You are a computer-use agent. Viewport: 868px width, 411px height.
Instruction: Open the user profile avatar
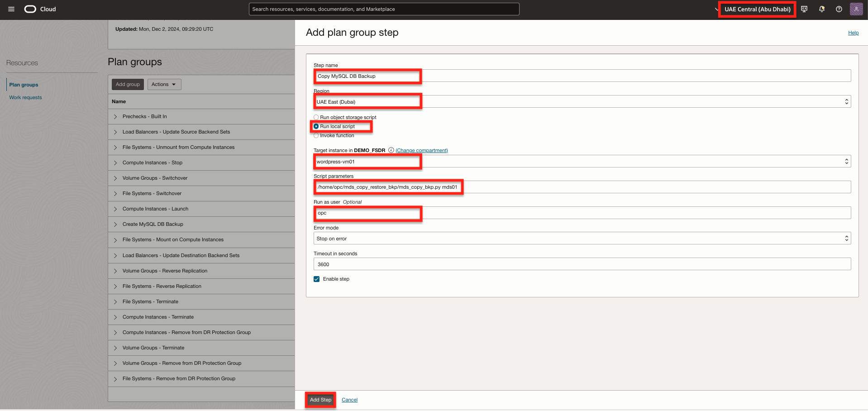tap(856, 9)
